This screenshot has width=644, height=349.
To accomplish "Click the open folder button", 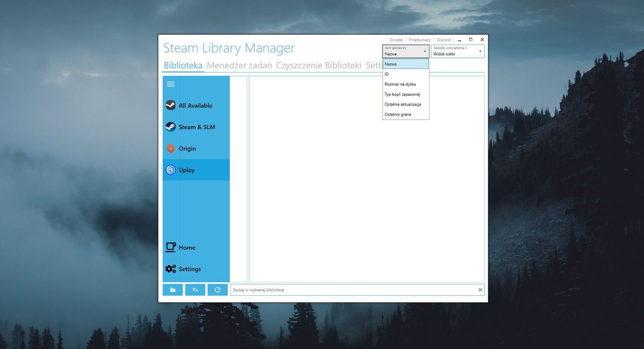I will coord(173,290).
